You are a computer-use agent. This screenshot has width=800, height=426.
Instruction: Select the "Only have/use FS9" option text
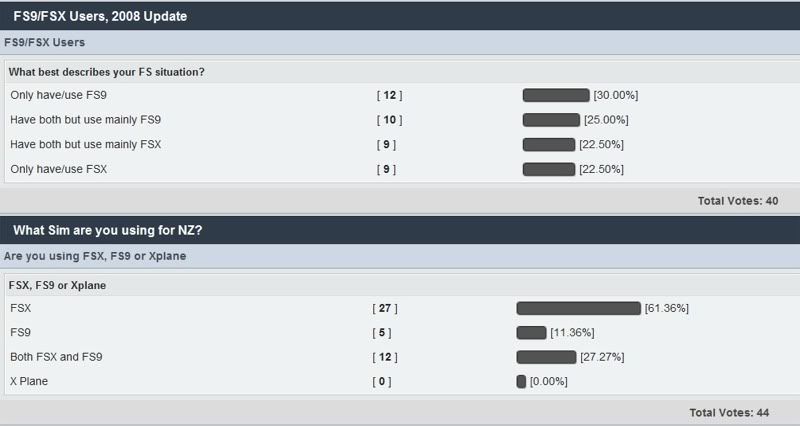coord(58,95)
